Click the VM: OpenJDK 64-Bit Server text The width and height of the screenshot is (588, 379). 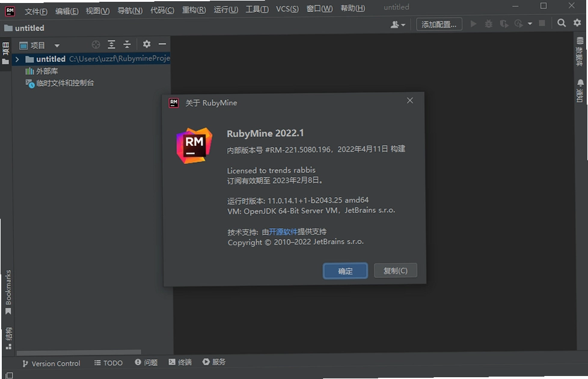pyautogui.click(x=311, y=210)
